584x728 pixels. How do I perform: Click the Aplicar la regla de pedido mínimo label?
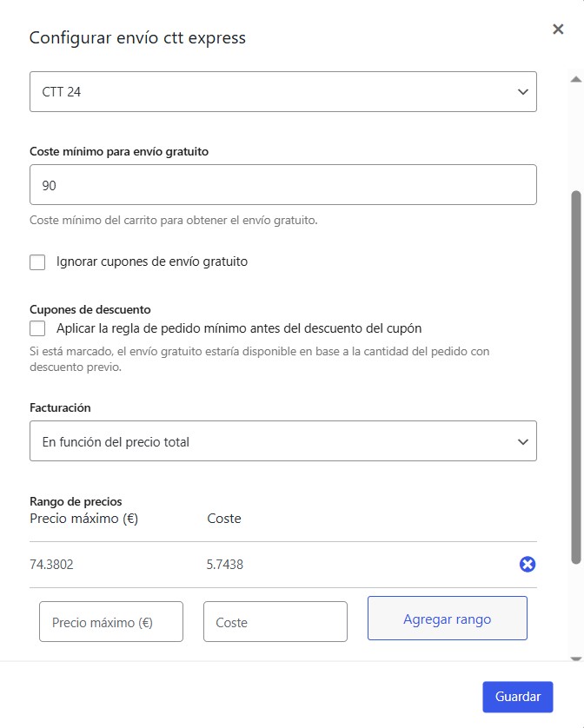click(x=239, y=328)
